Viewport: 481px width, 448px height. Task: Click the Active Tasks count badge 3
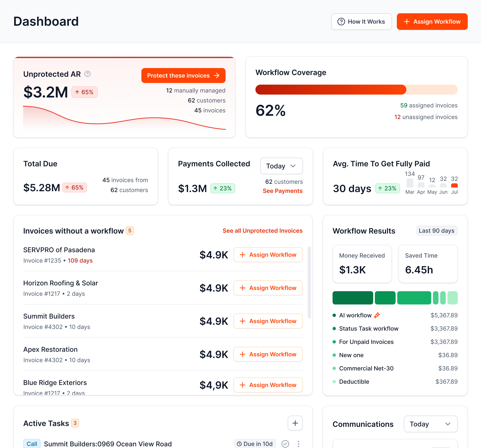click(75, 423)
